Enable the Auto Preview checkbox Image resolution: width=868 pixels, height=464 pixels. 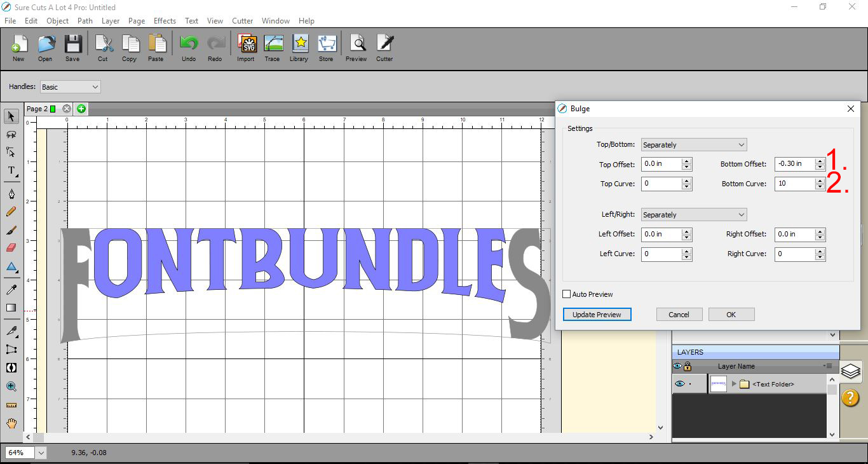pos(567,294)
